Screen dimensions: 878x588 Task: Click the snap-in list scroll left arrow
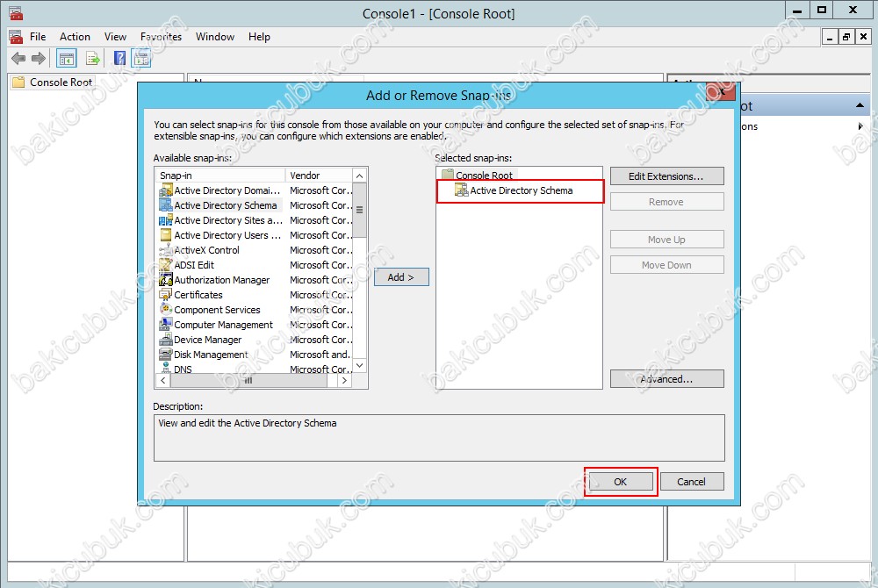163,380
